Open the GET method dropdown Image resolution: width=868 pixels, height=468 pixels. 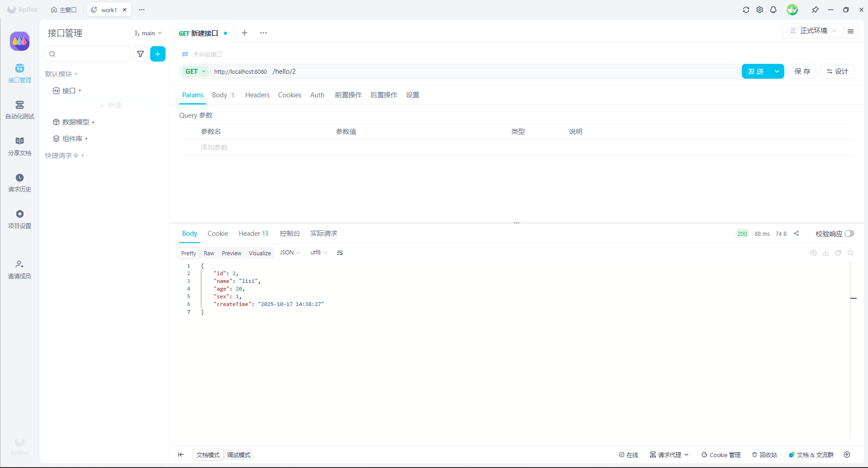point(194,71)
